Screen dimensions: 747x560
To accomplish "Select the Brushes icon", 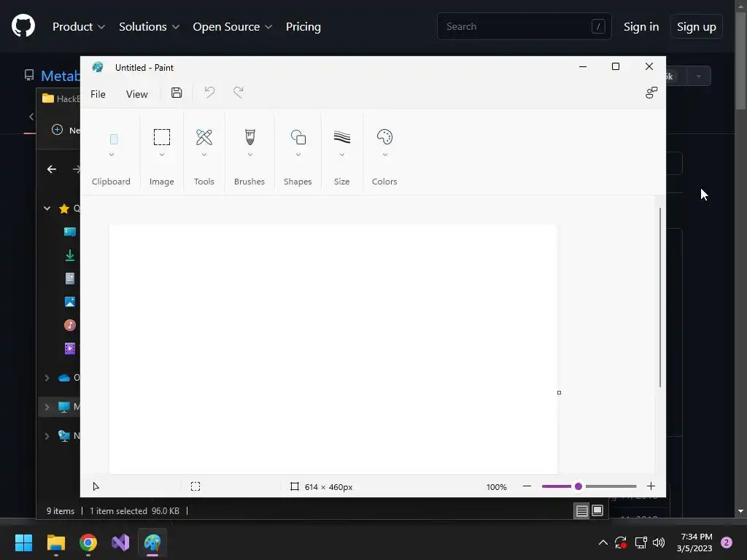I will 249,137.
